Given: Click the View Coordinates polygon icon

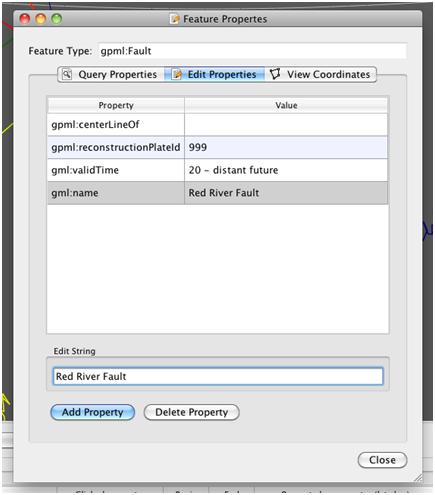Looking at the screenshot, I should click(275, 74).
